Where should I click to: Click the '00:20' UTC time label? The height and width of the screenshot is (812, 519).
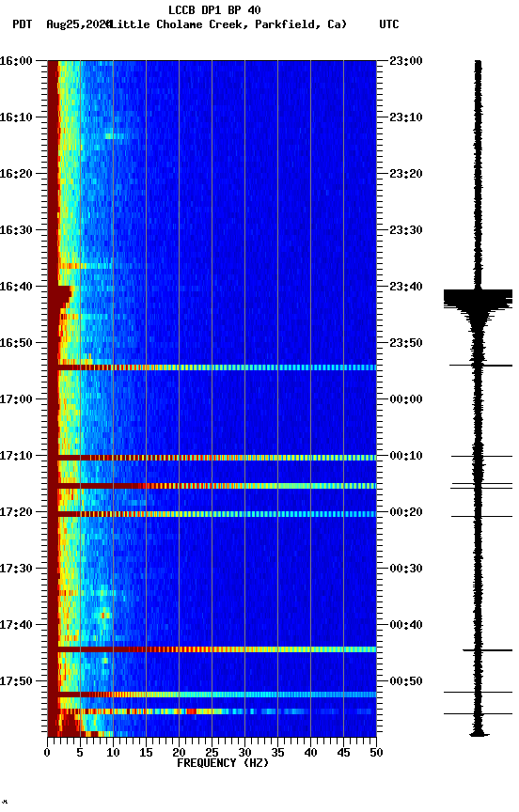point(406,513)
